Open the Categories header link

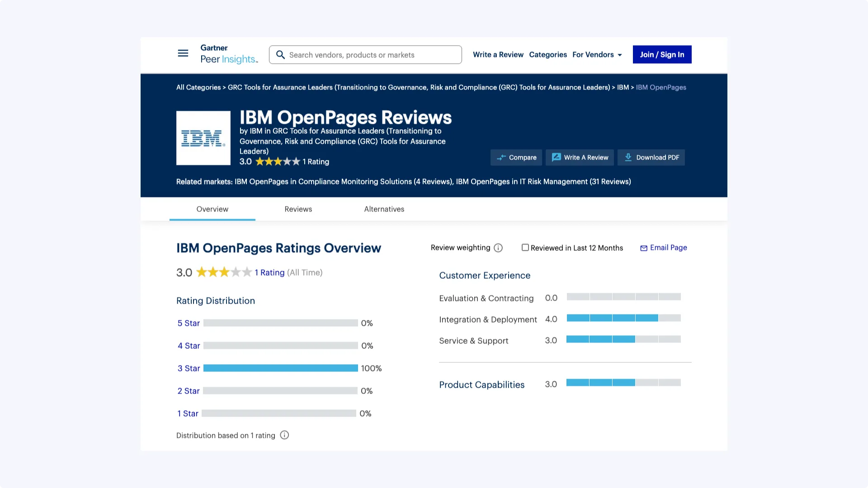[547, 55]
